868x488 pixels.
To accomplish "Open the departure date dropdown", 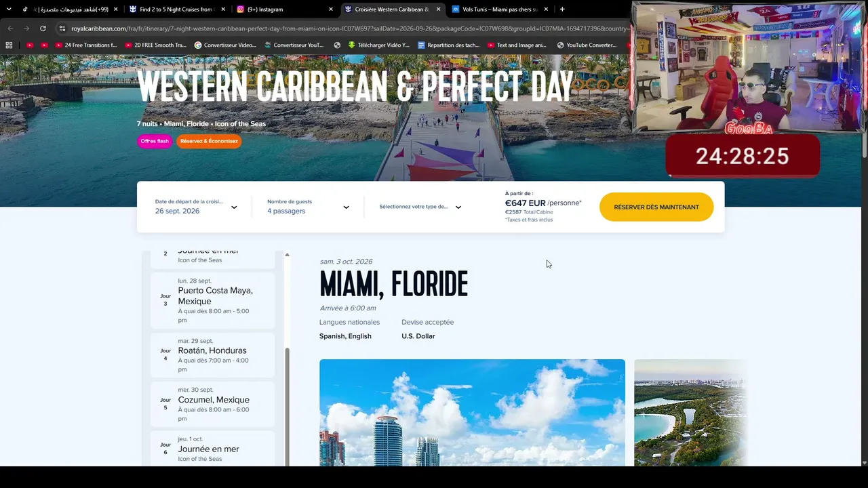I will [x=196, y=207].
